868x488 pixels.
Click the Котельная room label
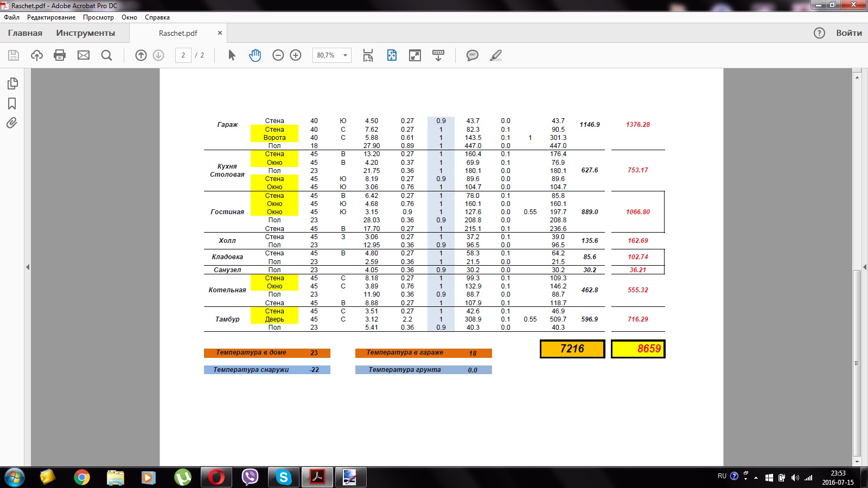[x=227, y=290]
